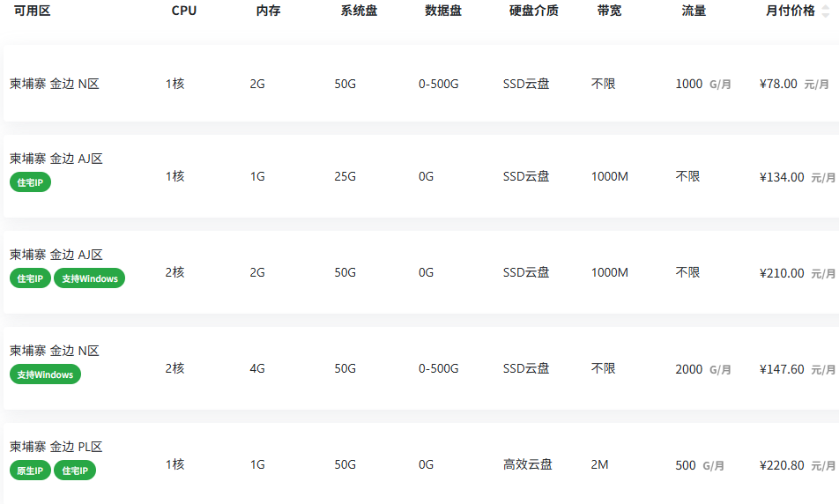Click the sort arrows beside 月付价格
The image size is (839, 504).
(x=826, y=11)
